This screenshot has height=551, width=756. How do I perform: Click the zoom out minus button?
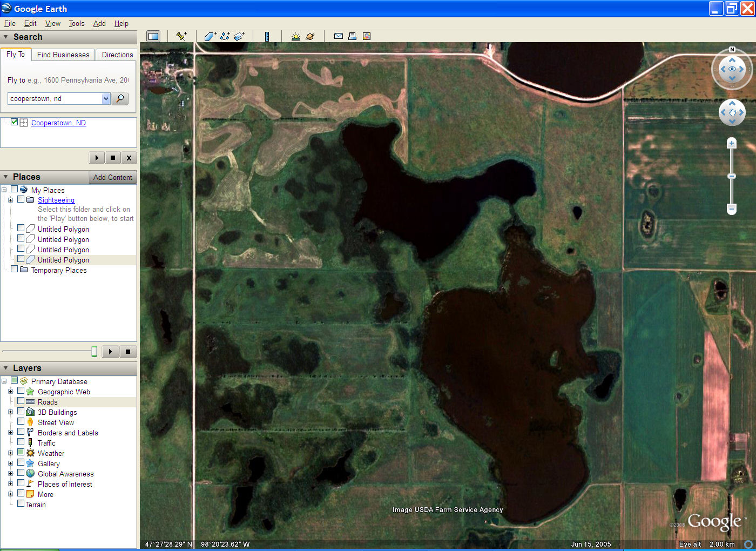pyautogui.click(x=732, y=209)
